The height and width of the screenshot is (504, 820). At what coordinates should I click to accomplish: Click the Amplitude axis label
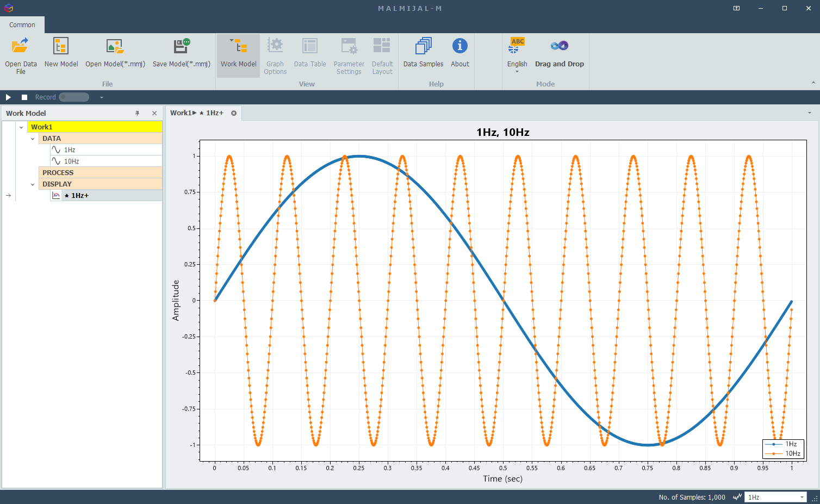(x=176, y=300)
